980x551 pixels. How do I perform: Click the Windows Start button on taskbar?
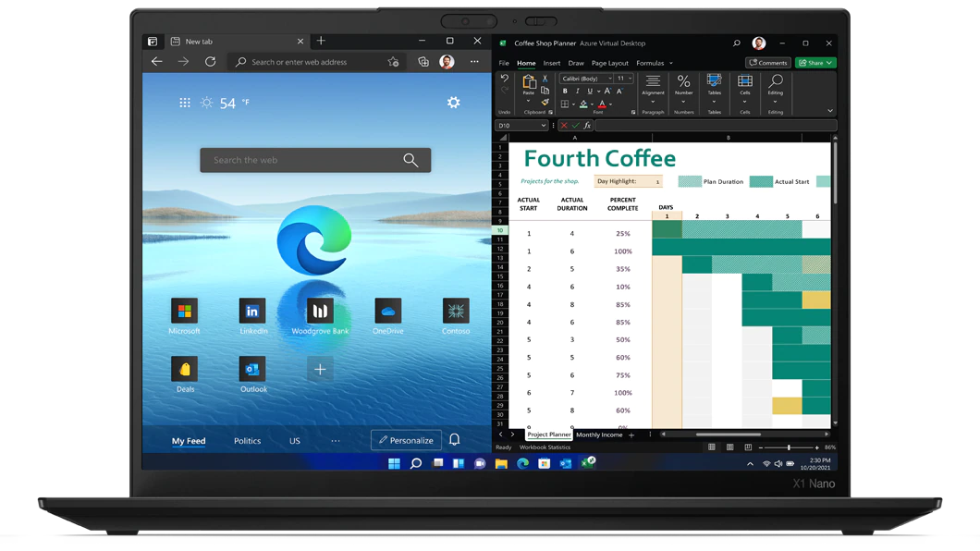(x=395, y=463)
